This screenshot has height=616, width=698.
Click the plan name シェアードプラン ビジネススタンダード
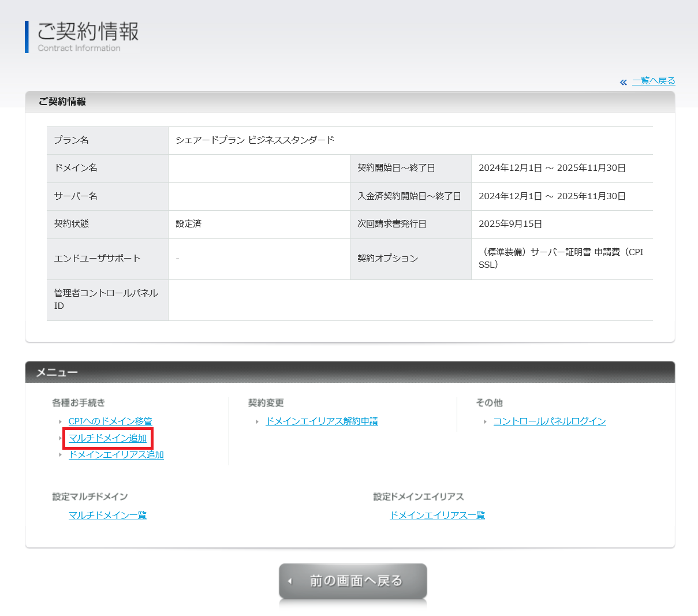[255, 140]
